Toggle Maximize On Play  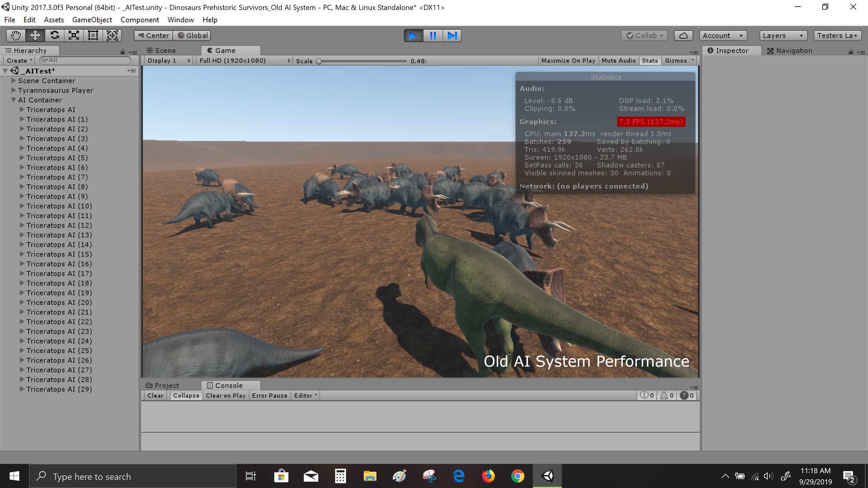pos(568,61)
